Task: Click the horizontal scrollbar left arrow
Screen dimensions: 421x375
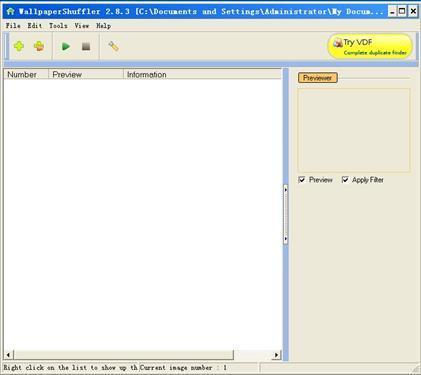Action: pos(8,355)
